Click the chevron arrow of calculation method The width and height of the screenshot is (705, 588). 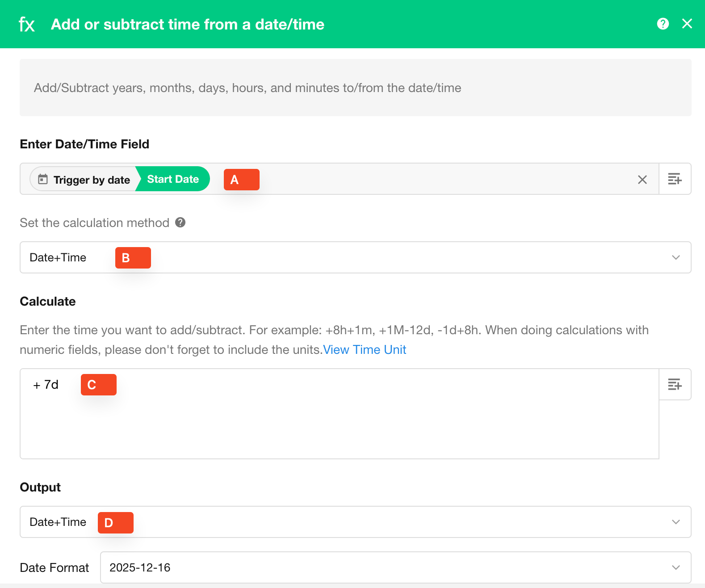tap(676, 257)
